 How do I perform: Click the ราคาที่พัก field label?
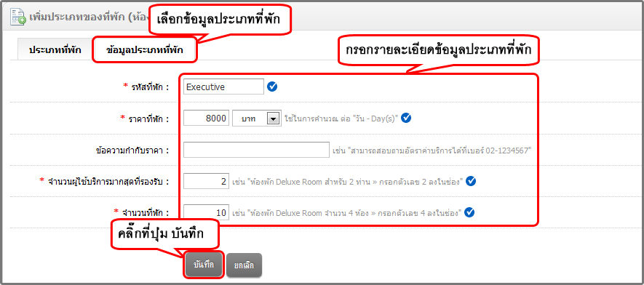coord(148,119)
